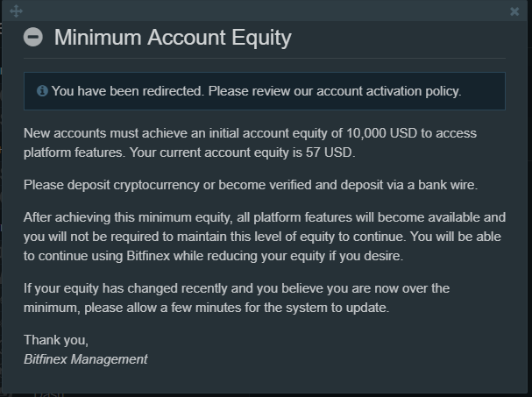This screenshot has width=532, height=397.
Task: Click the 'You have been redirected' notice banner
Action: pos(265,91)
